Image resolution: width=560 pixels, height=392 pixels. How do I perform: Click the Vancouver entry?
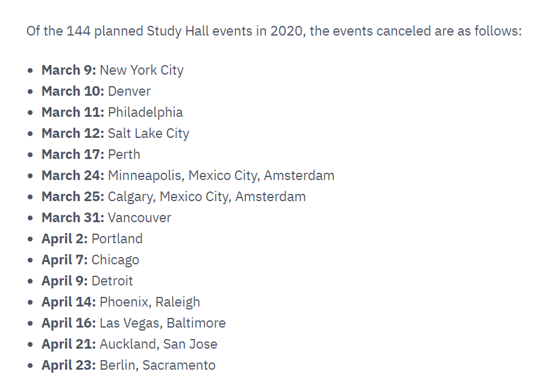tap(139, 218)
